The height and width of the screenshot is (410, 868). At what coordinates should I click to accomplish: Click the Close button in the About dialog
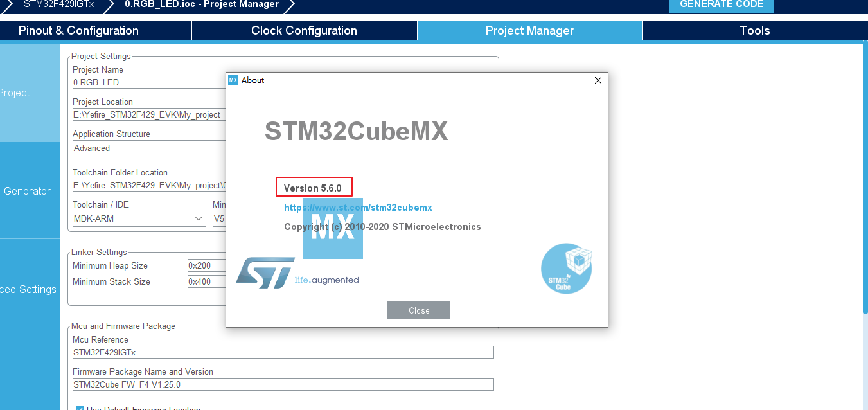tap(418, 310)
